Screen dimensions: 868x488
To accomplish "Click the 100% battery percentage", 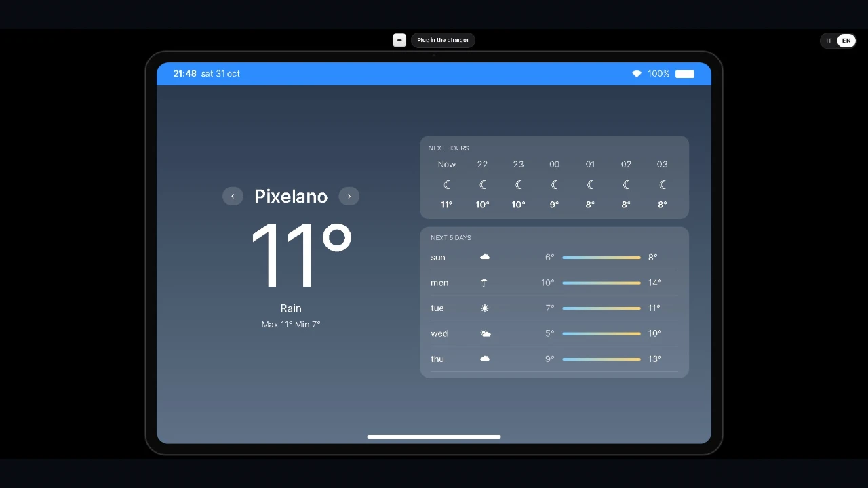I will (658, 74).
